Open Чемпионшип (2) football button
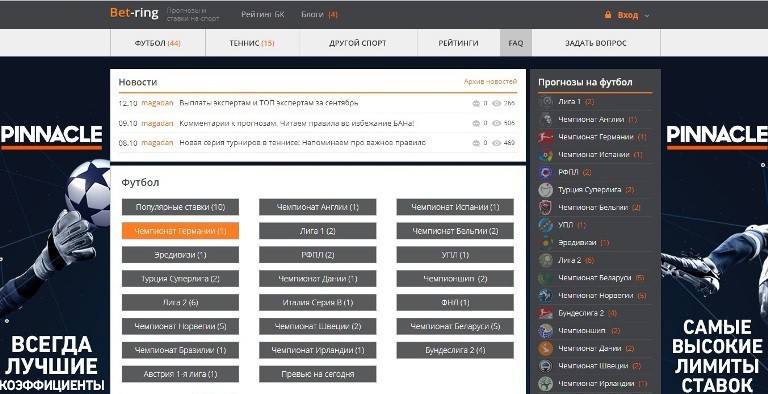This screenshot has height=394, width=768. pyautogui.click(x=455, y=278)
